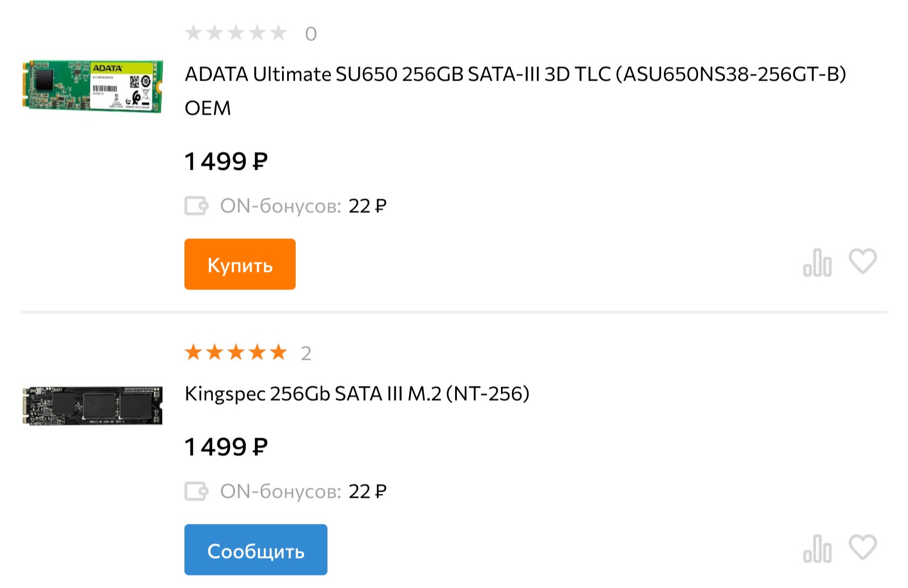Click the 22 ₽ bonus amount for Kingspec

tap(367, 492)
